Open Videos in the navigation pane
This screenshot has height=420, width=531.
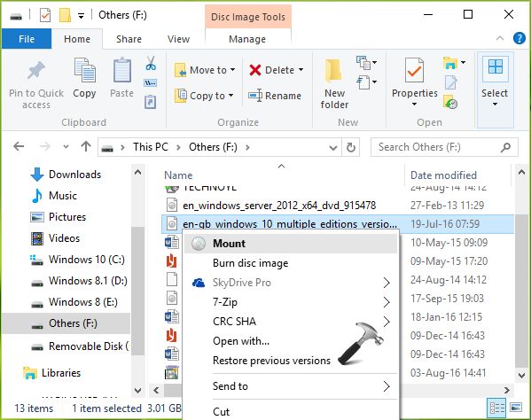64,238
